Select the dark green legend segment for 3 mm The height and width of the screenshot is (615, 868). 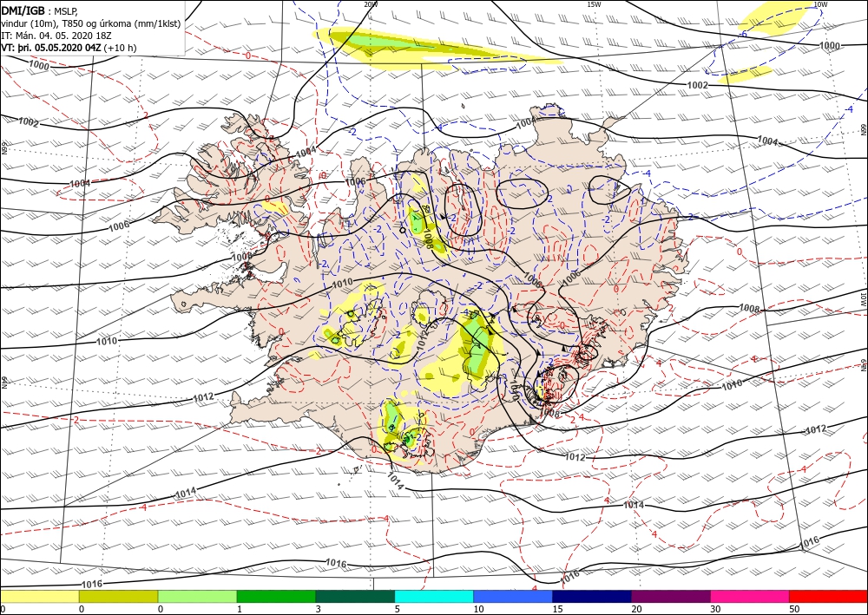coord(355,596)
